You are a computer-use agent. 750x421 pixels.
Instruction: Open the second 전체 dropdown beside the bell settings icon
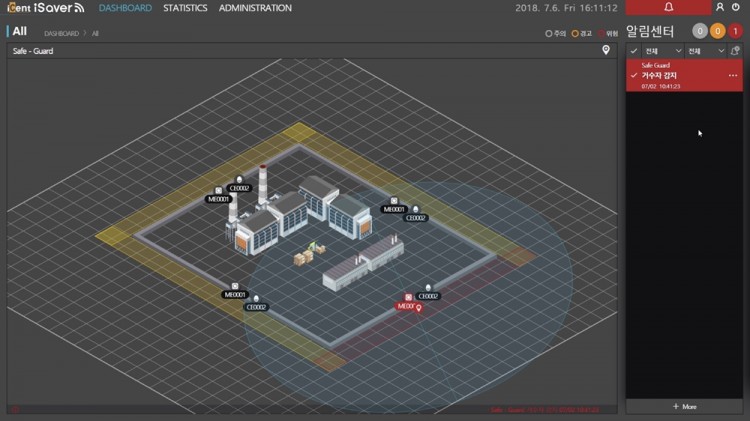tap(706, 51)
